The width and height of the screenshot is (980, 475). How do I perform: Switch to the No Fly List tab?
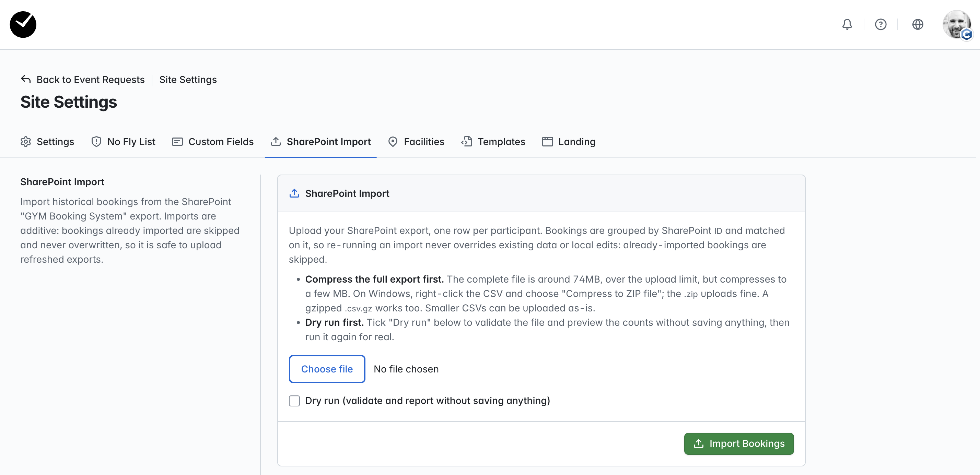[123, 142]
